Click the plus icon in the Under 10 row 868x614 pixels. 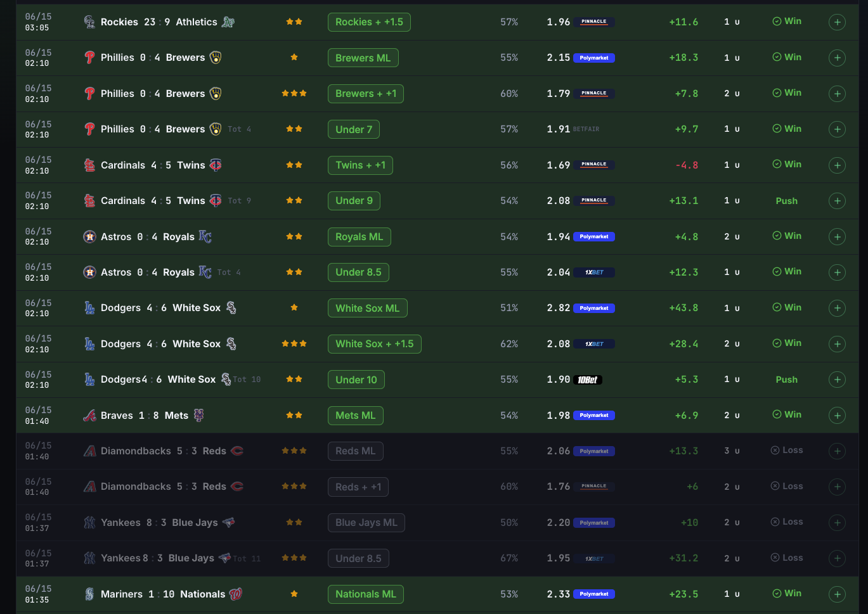[837, 380]
